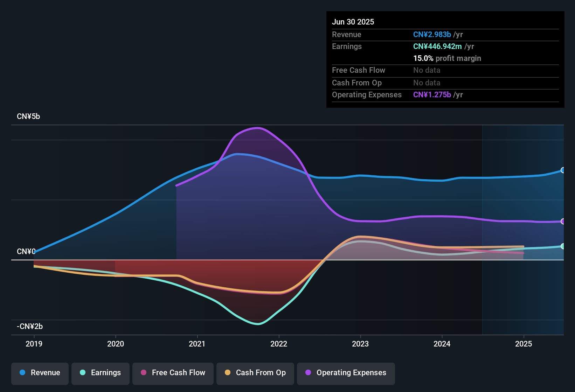Click the teal color swatch for Earnings

pyautogui.click(x=83, y=373)
